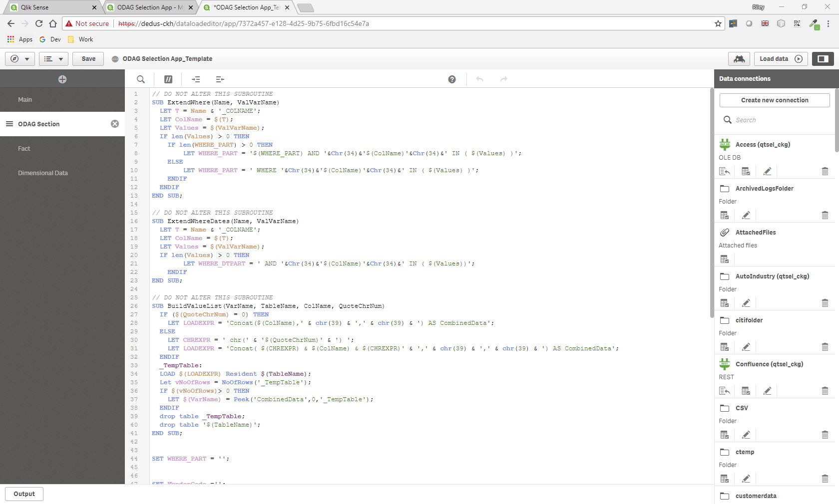This screenshot has height=504, width=839.
Task: Edit the Access (qtsel_ckg) connection
Action: [768, 171]
